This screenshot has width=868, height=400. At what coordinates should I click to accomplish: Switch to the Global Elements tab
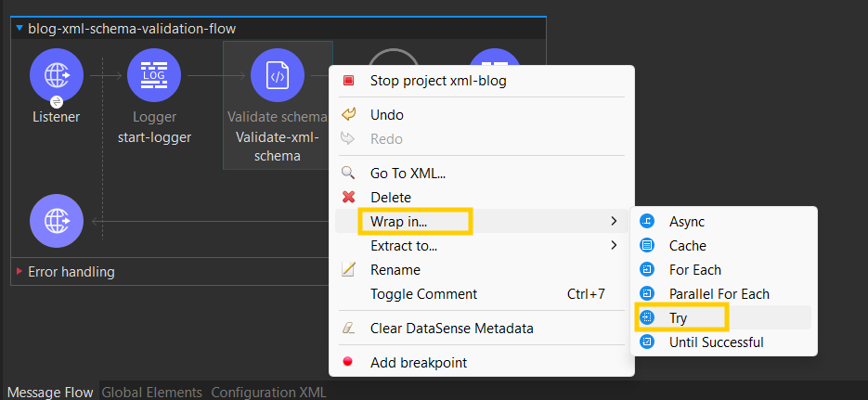tap(151, 392)
